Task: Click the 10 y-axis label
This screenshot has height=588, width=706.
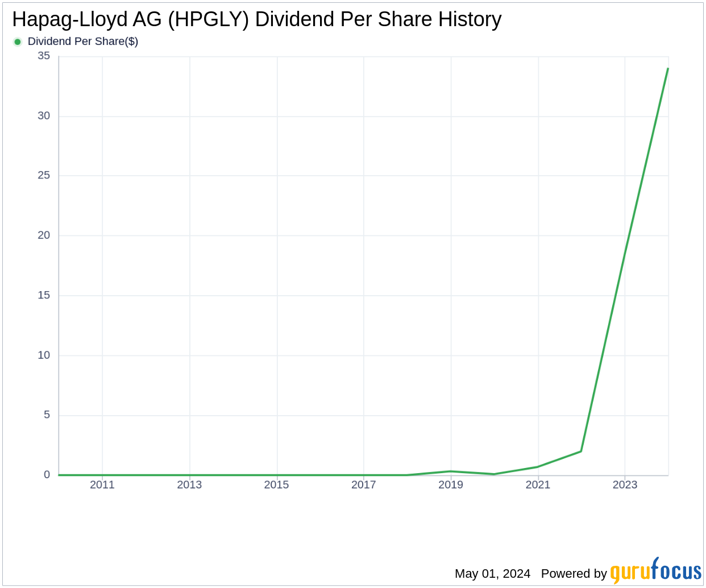Action: [x=44, y=355]
